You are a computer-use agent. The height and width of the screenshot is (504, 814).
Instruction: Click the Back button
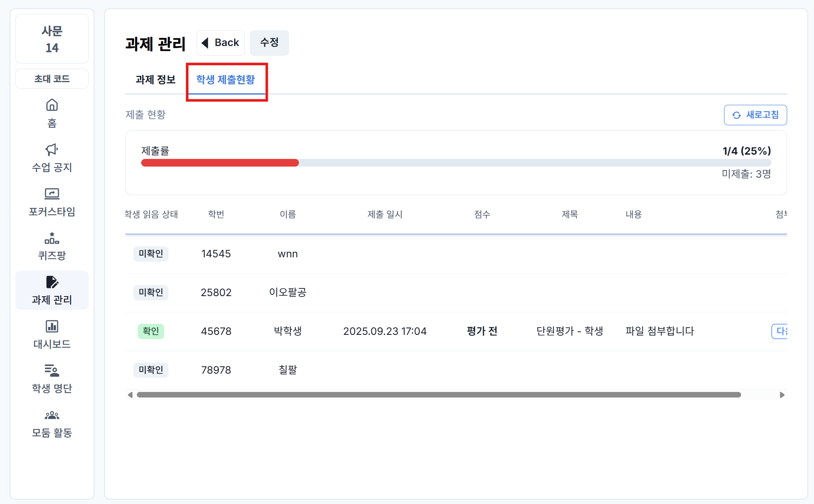point(220,43)
